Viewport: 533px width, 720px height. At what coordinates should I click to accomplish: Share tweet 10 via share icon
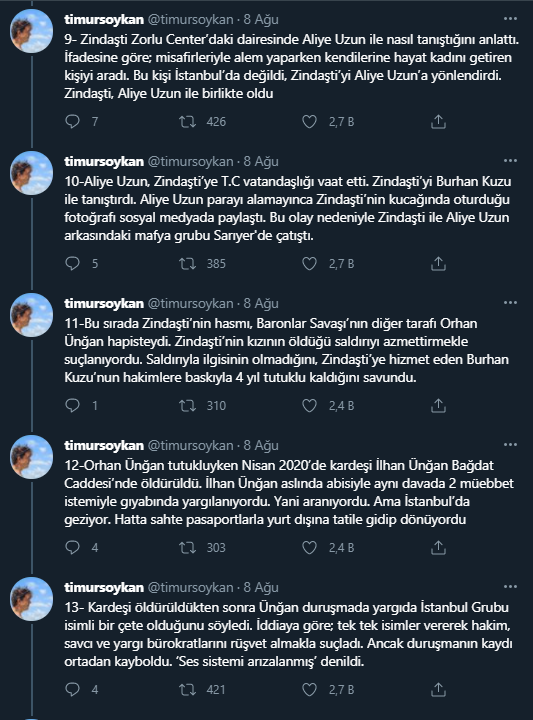point(438,264)
